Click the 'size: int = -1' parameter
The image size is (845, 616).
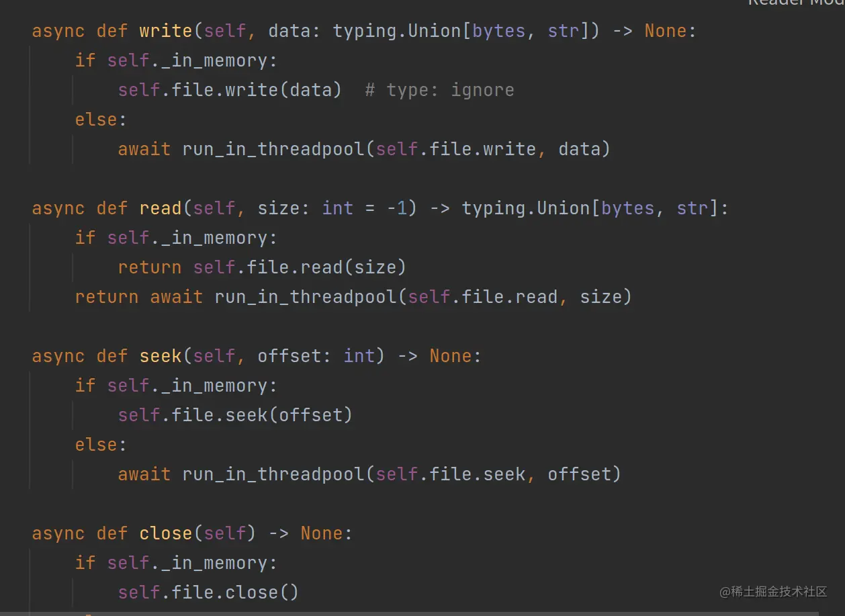click(x=332, y=208)
